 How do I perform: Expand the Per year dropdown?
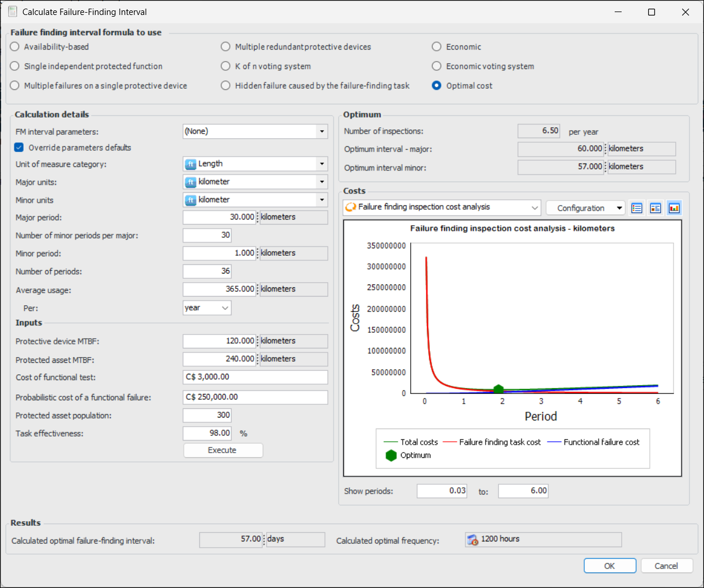click(225, 308)
